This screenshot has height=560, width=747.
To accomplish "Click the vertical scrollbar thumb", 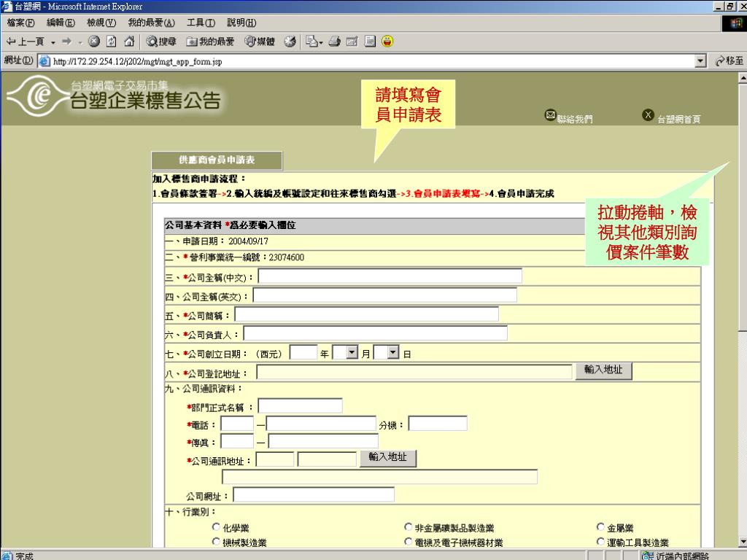I will pos(743,206).
